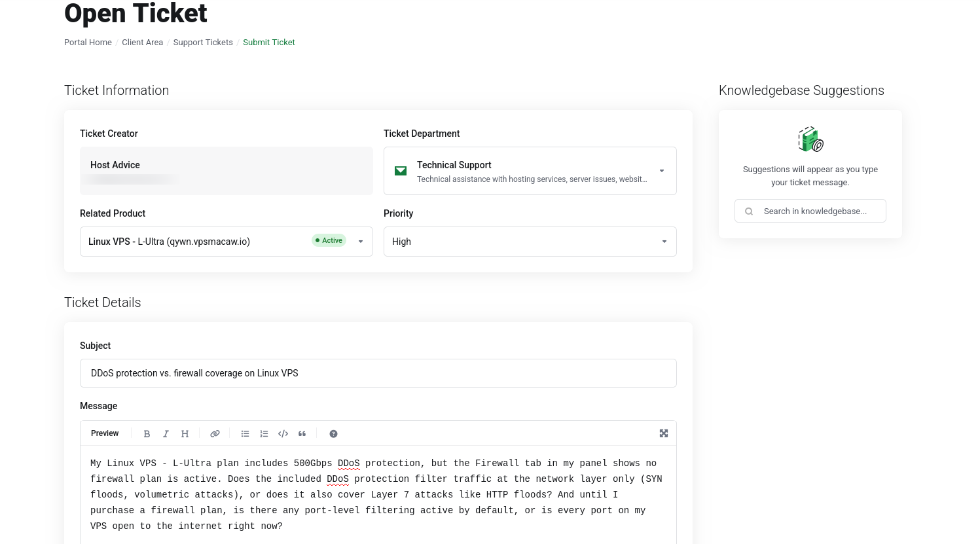This screenshot has height=544, width=980.
Task: Open the Ticket Department dropdown
Action: tap(530, 171)
